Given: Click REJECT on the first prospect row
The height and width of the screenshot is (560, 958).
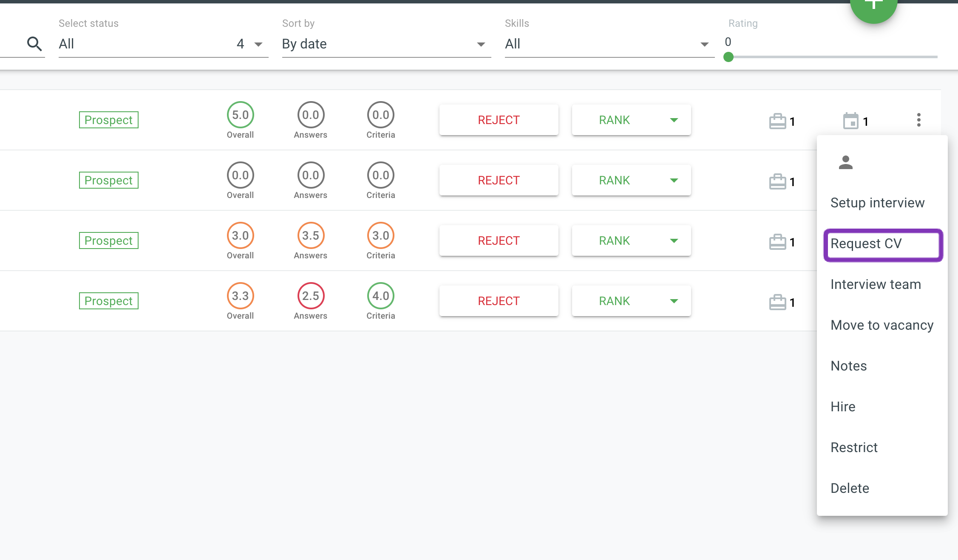Looking at the screenshot, I should pyautogui.click(x=499, y=120).
